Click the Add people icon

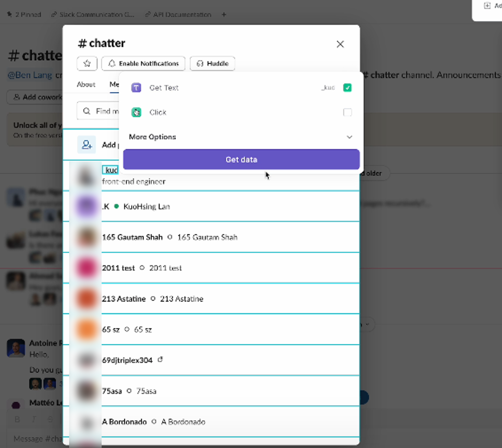pyautogui.click(x=87, y=145)
